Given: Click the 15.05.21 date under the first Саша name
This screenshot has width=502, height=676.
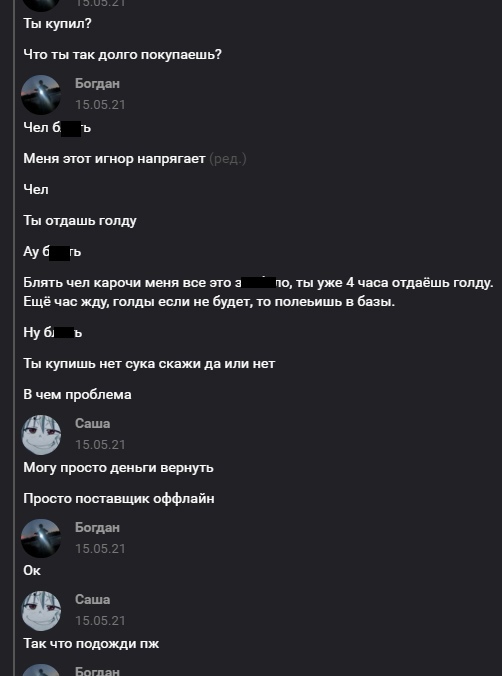Looking at the screenshot, I should pyautogui.click(x=100, y=444).
